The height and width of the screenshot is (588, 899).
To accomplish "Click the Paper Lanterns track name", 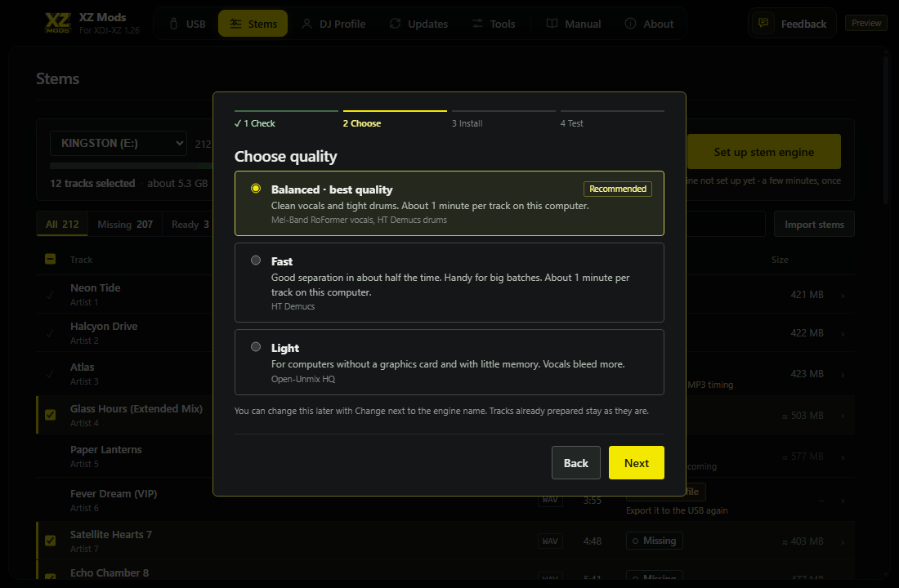I will tap(106, 449).
